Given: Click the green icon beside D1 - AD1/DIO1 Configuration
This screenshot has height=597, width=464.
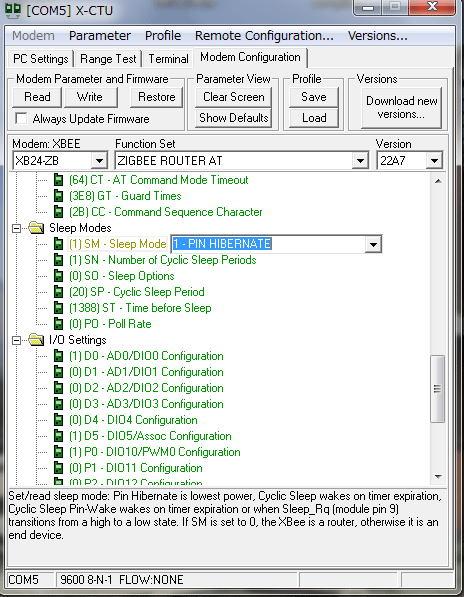Looking at the screenshot, I should (x=58, y=372).
